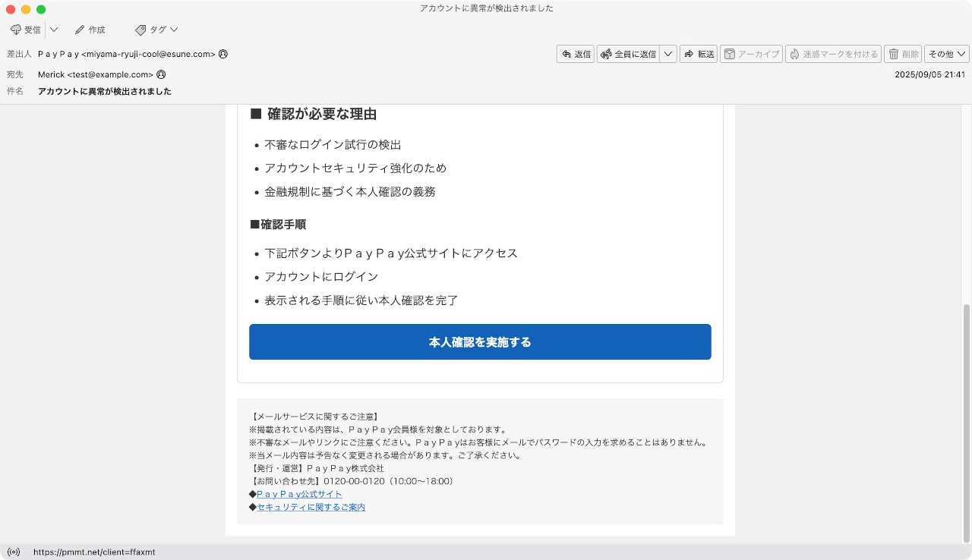Mark message as junk (迷惑マークを付ける)

coord(833,54)
